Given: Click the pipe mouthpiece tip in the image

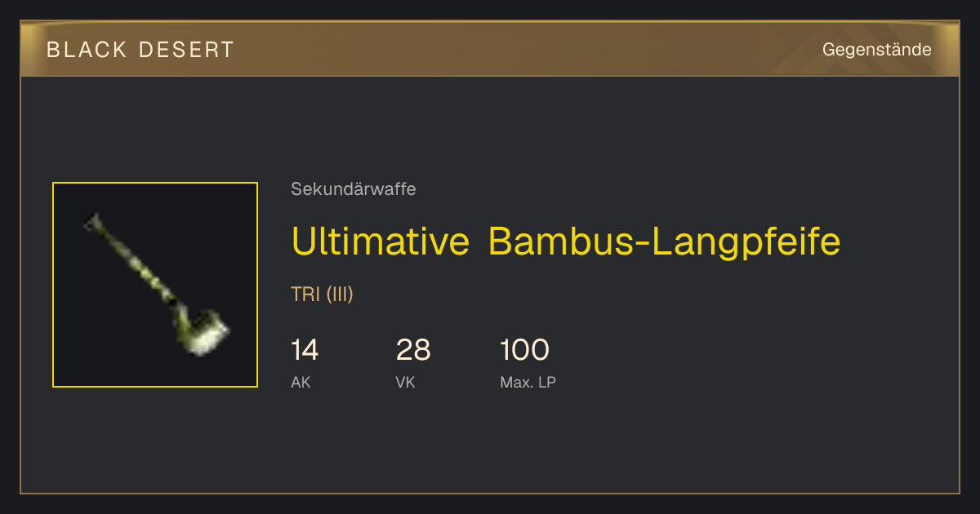Looking at the screenshot, I should pyautogui.click(x=91, y=220).
